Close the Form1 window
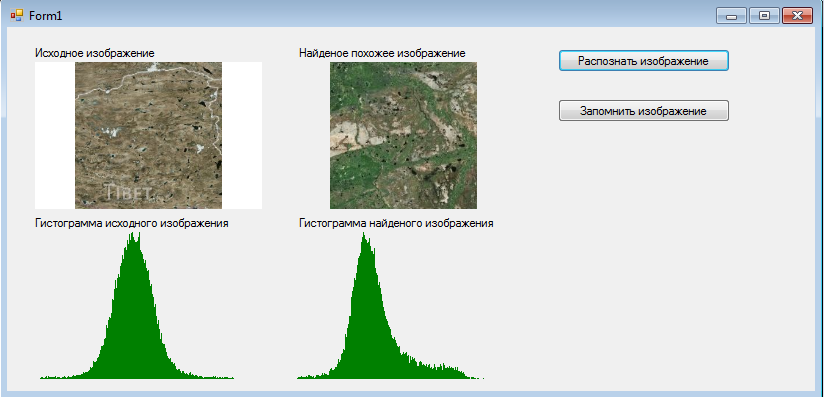Viewport: 824px width, 397px height. 797,16
